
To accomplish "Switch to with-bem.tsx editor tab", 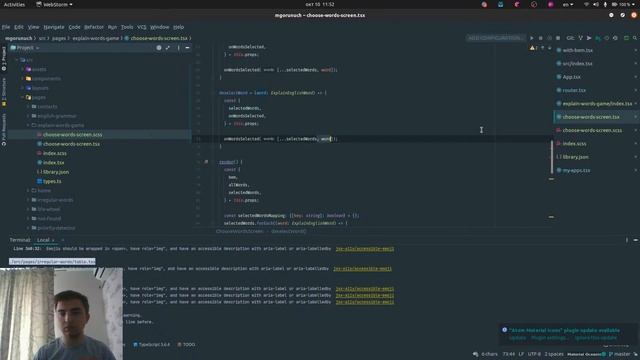I will [x=577, y=50].
